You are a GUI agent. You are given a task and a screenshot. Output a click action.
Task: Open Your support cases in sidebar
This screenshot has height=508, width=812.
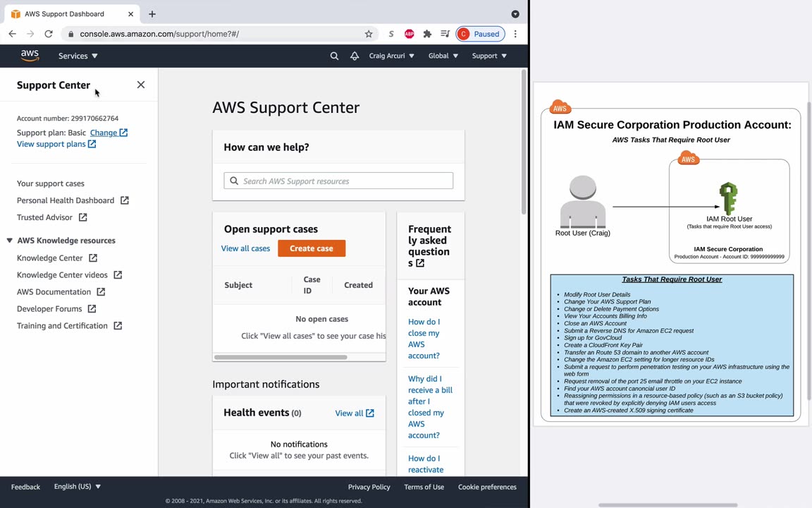tap(50, 183)
